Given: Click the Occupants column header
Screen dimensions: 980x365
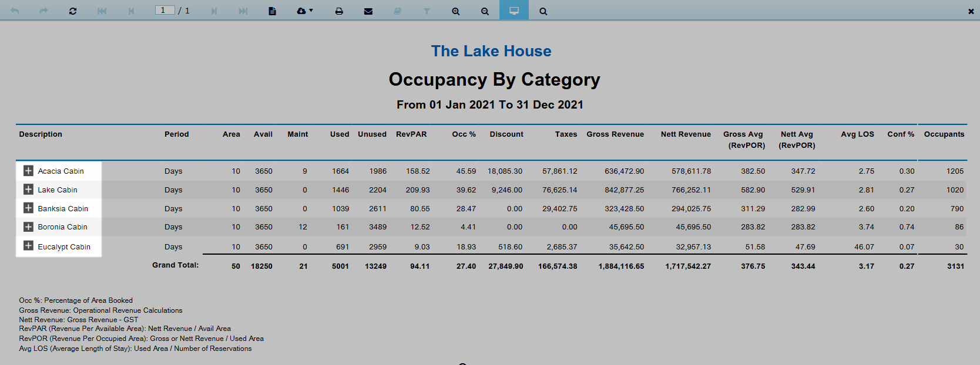Looking at the screenshot, I should (944, 134).
